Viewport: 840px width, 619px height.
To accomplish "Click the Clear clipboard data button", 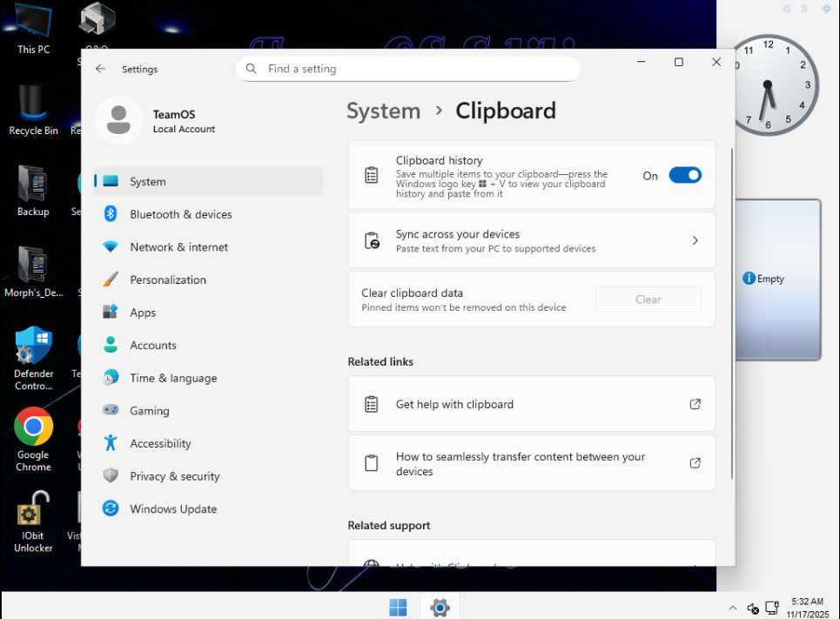I will pyautogui.click(x=648, y=299).
